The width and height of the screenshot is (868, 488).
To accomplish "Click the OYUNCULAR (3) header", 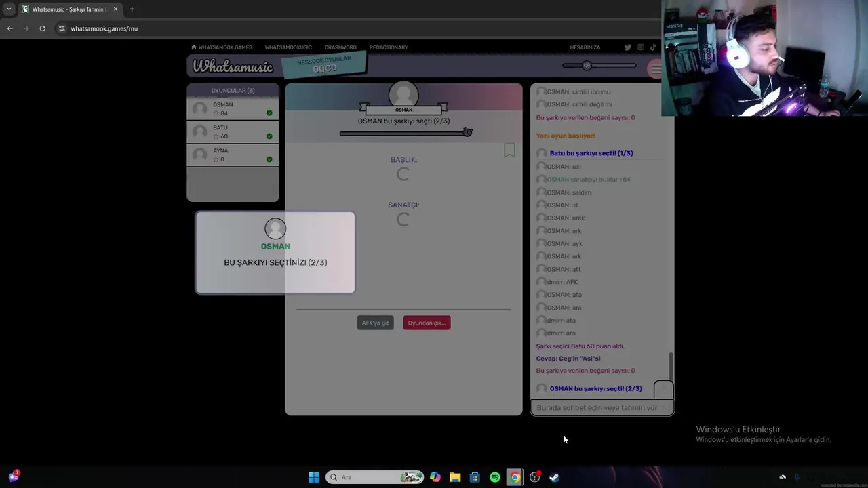I will [x=233, y=91].
